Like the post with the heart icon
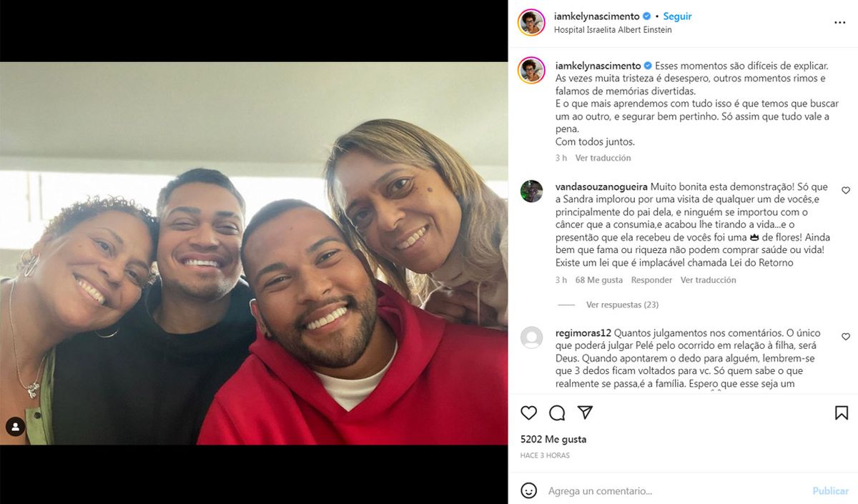Image resolution: width=858 pixels, height=504 pixels. click(528, 412)
